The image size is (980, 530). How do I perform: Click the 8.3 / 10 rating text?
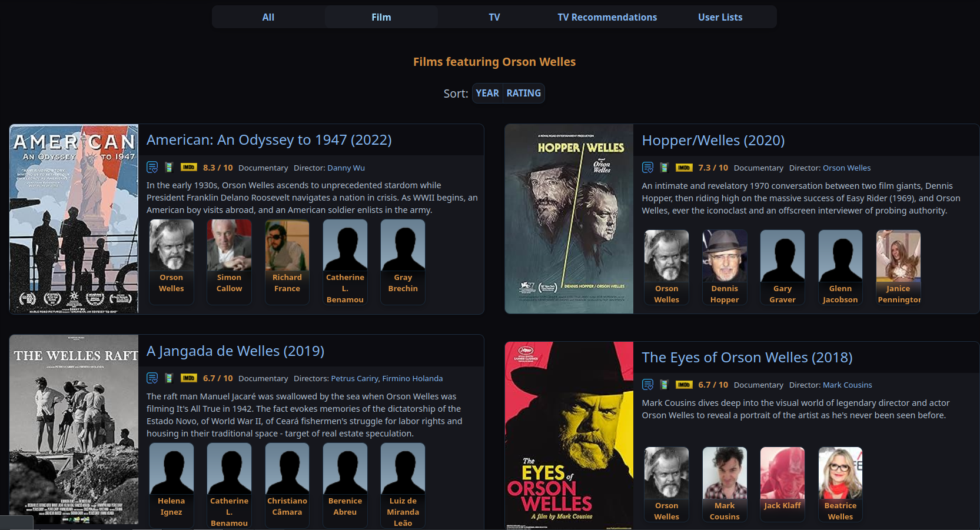(x=218, y=168)
